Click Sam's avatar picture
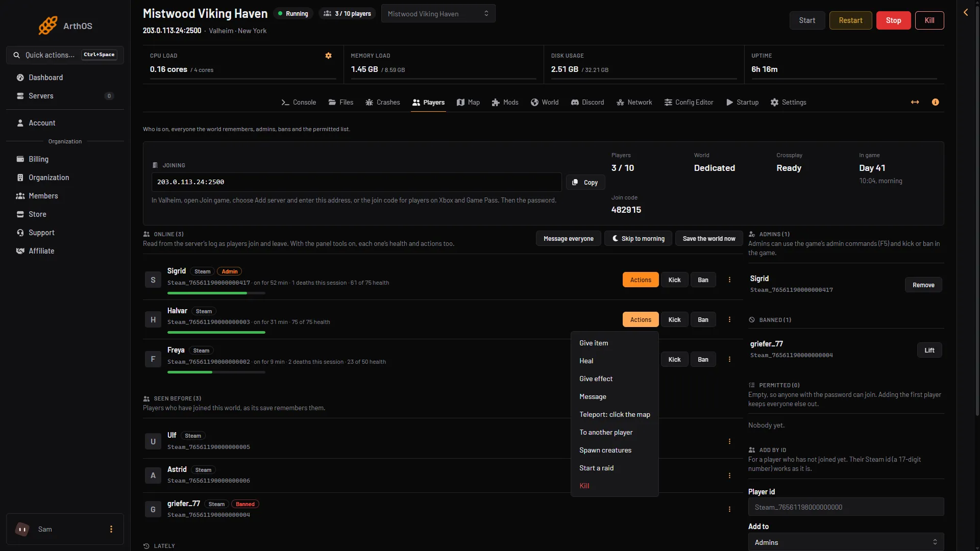 (x=22, y=529)
